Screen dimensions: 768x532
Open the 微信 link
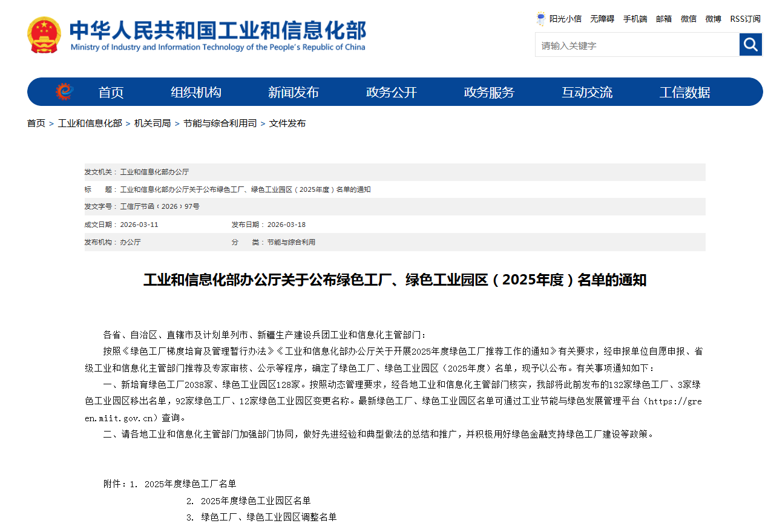coord(689,19)
